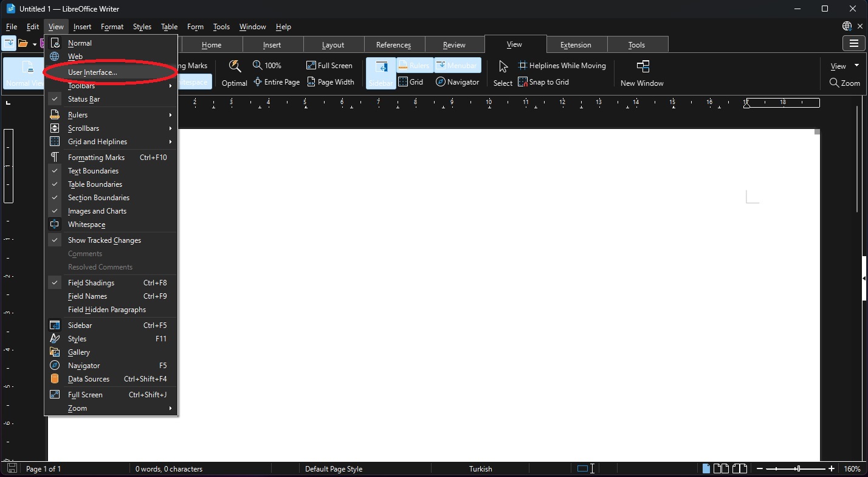Toggle Images and Charts visibility
868x477 pixels.
click(x=111, y=211)
